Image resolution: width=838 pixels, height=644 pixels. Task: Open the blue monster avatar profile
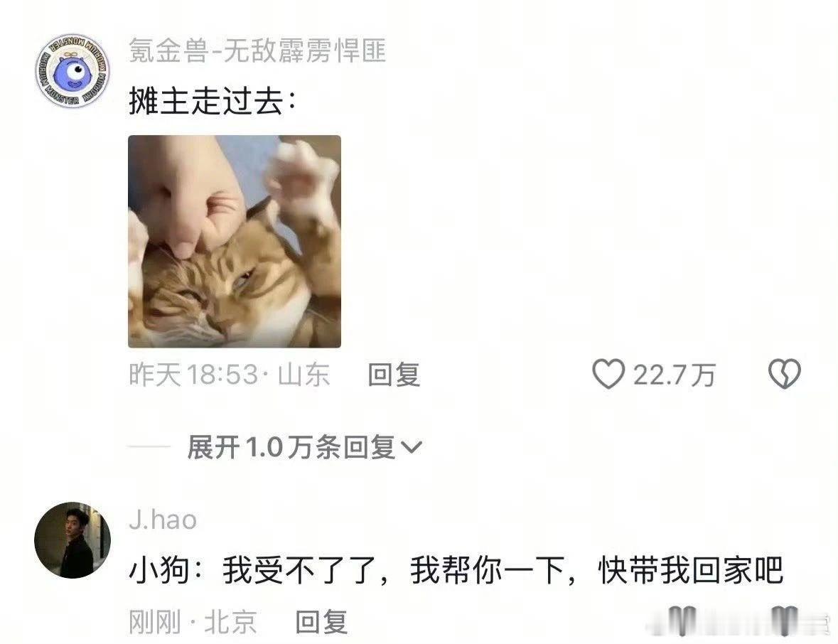[x=72, y=70]
